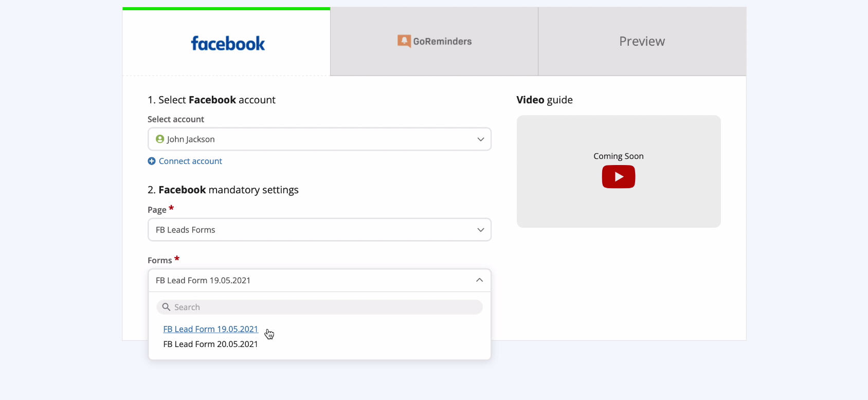Expand the Page dropdown chevron

tap(481, 230)
